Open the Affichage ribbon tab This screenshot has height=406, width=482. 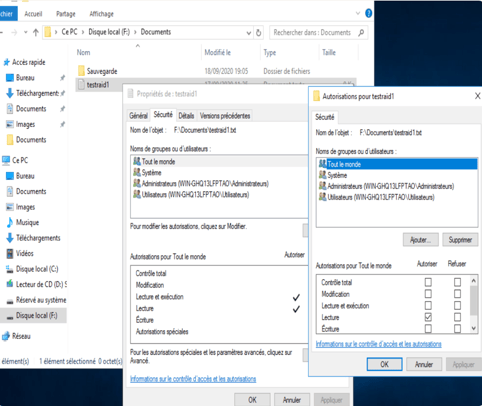101,14
